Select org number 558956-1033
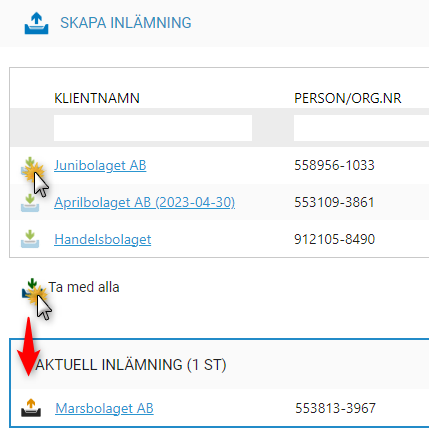The height and width of the screenshot is (446, 429). [334, 165]
